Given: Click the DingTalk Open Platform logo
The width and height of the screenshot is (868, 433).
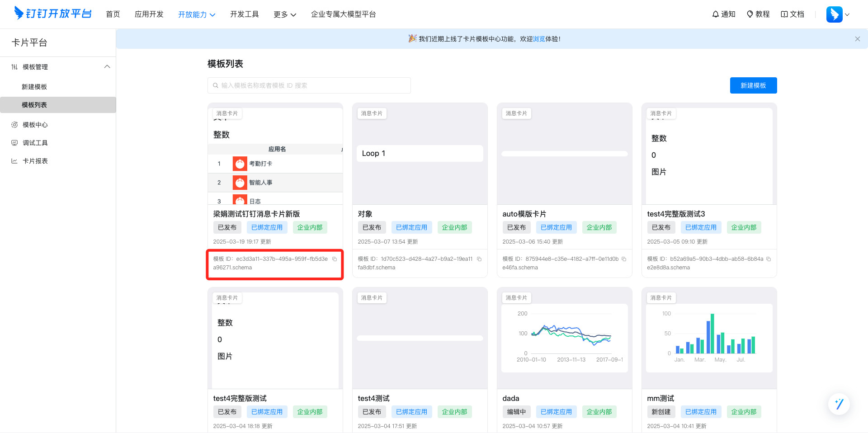Looking at the screenshot, I should [x=53, y=14].
